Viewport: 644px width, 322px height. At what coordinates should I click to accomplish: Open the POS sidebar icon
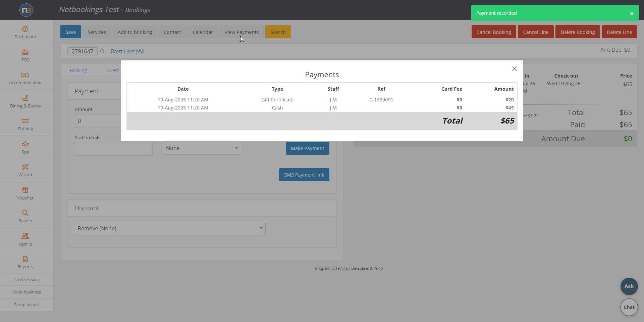(x=25, y=52)
